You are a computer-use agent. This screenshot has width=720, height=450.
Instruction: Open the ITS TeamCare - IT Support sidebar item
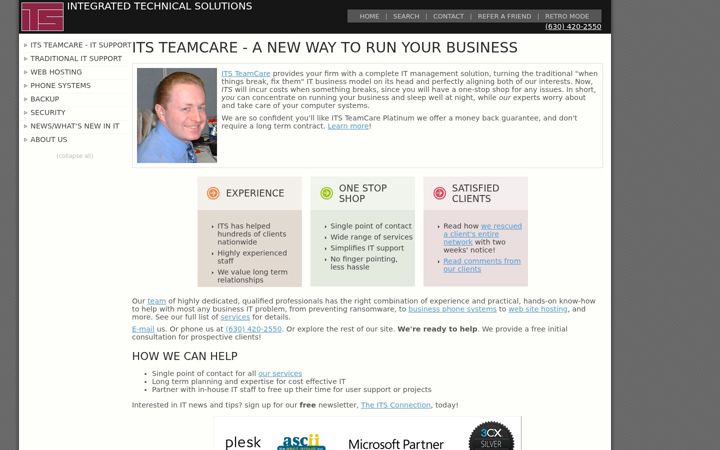[x=81, y=45]
